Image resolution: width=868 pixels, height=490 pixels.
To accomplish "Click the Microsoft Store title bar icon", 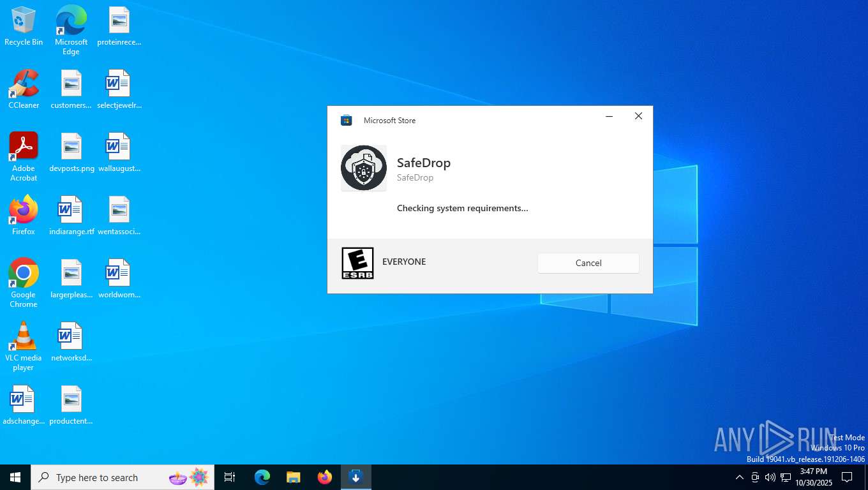I will [x=347, y=120].
